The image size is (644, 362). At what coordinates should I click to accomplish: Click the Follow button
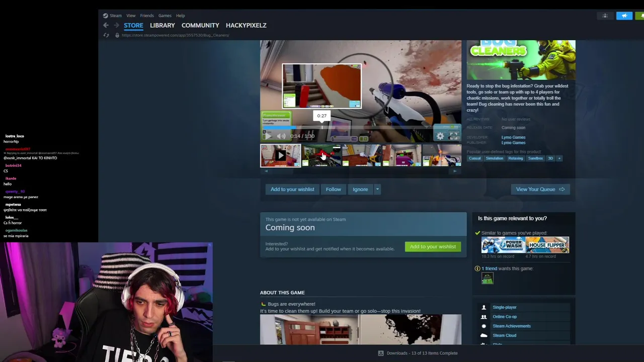tap(333, 190)
